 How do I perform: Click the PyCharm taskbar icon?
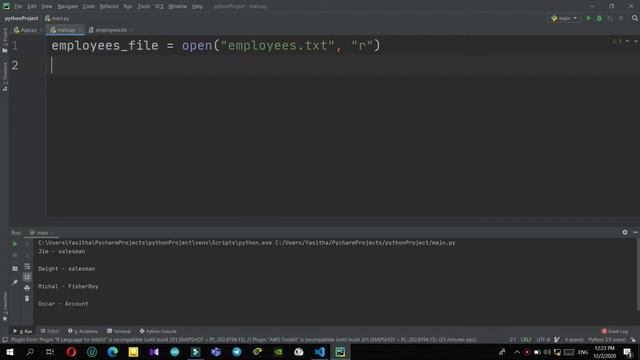[x=340, y=352]
